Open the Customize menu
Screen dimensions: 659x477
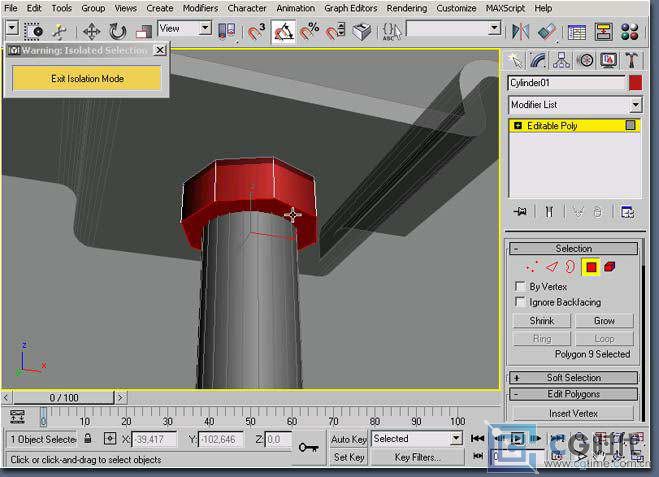click(456, 8)
